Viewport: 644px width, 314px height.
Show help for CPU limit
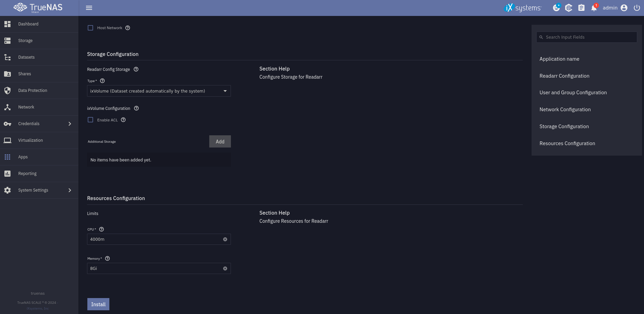click(102, 229)
